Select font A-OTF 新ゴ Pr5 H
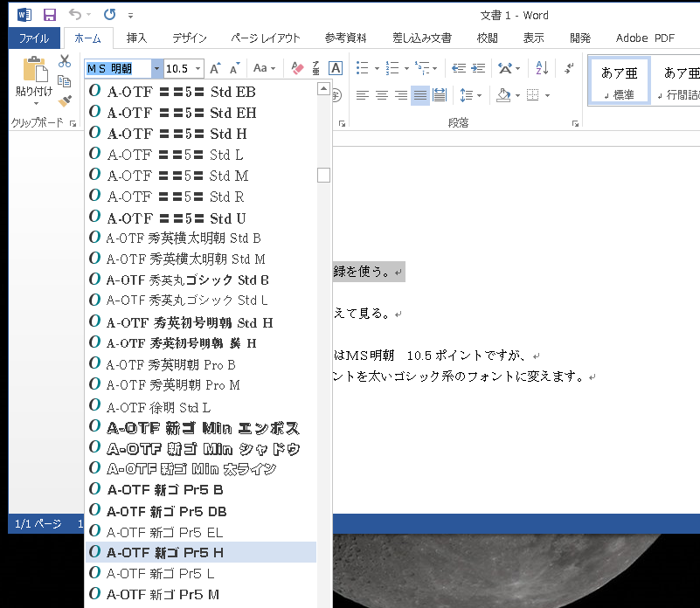The width and height of the screenshot is (700, 608). [x=201, y=552]
